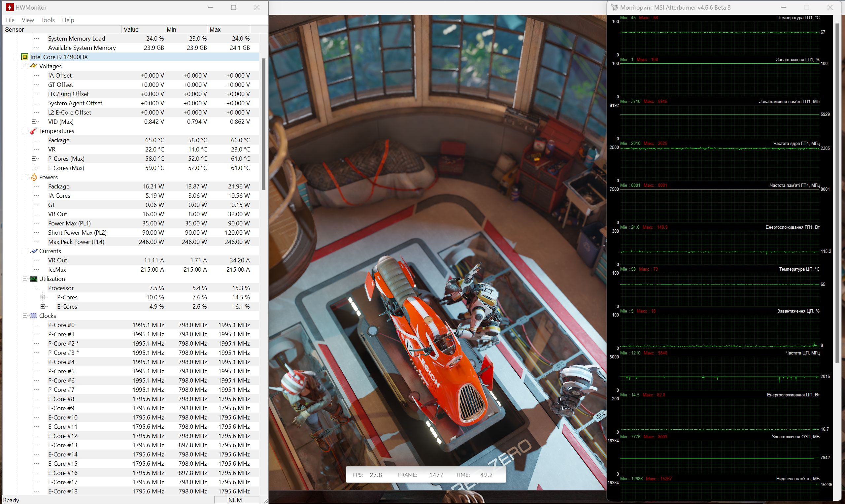Screen dimensions: 845x504
Task: Click the Clocks icon
Action: click(33, 316)
